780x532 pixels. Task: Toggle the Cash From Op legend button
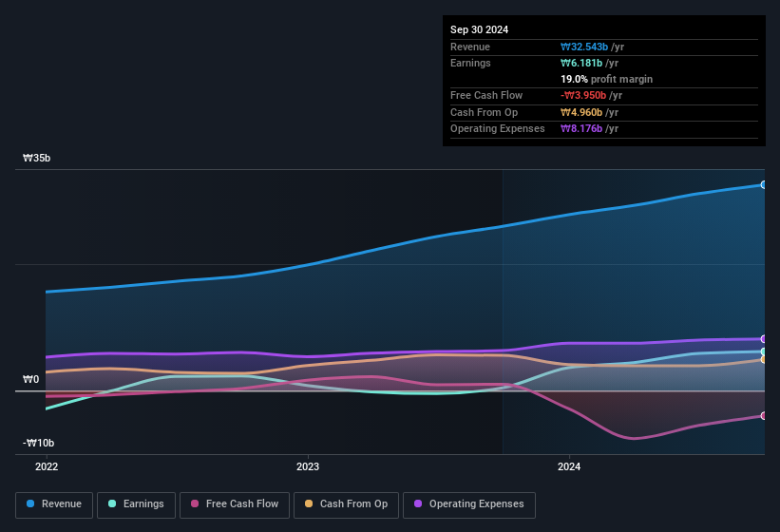(346, 505)
